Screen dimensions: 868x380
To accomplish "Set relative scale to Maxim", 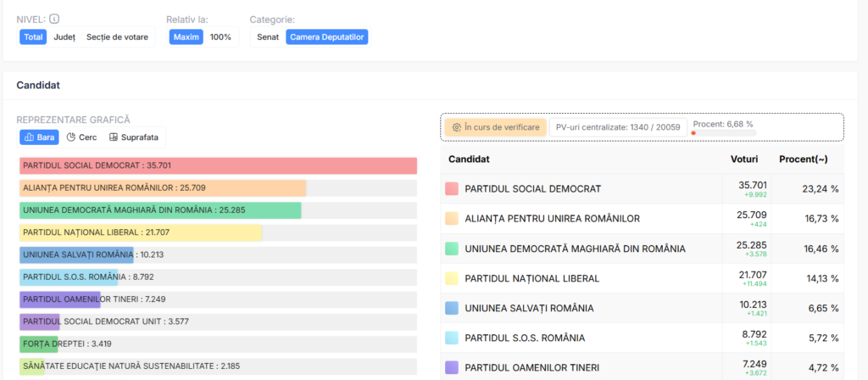I will [x=186, y=37].
